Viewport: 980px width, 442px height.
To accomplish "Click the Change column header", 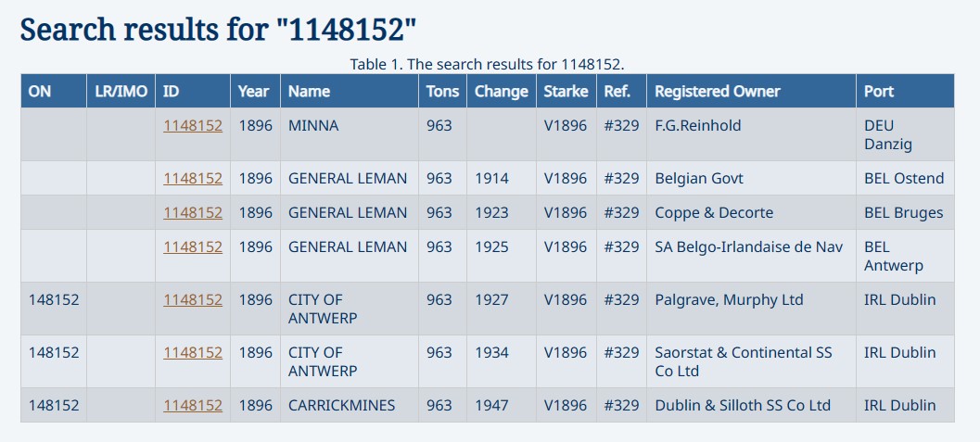I will [x=501, y=92].
